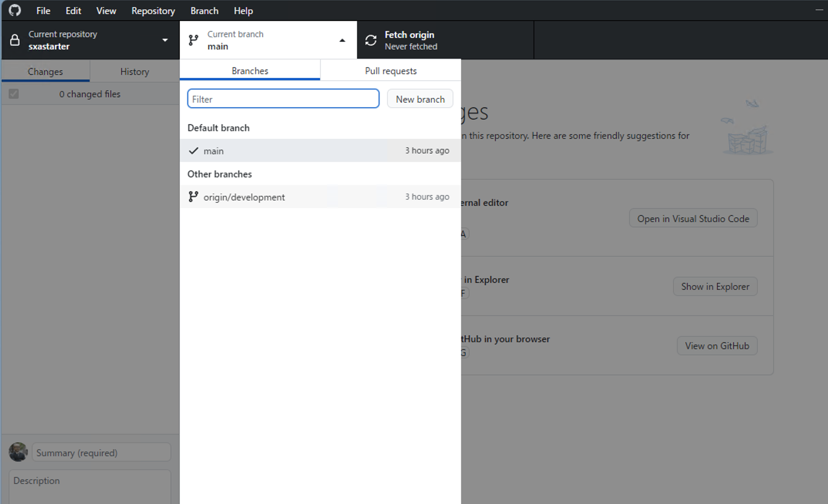Toggle the Changes tab view

click(45, 71)
